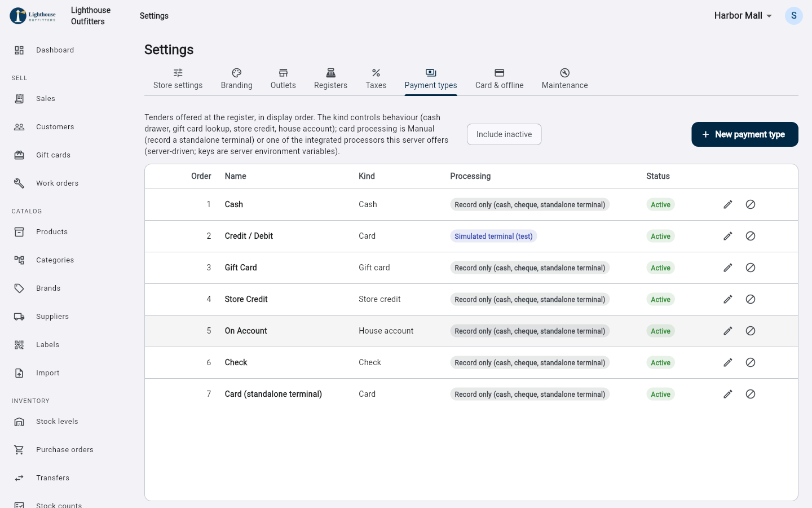Click the Payment types tab

tap(431, 79)
